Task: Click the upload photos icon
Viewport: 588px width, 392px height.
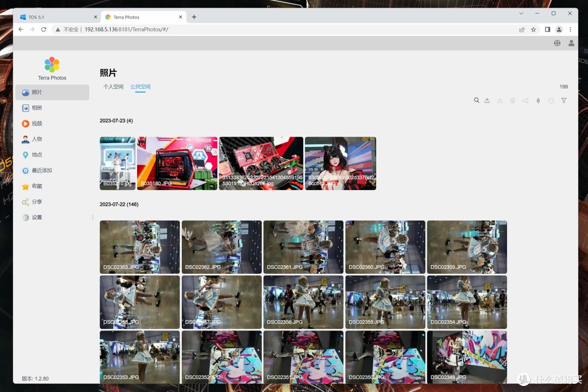Action: [x=487, y=101]
